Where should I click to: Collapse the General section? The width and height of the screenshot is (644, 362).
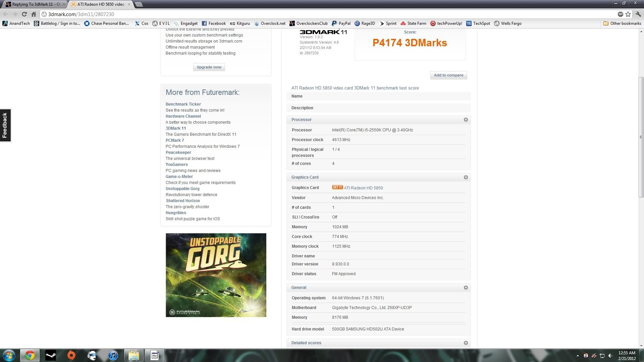(x=466, y=288)
